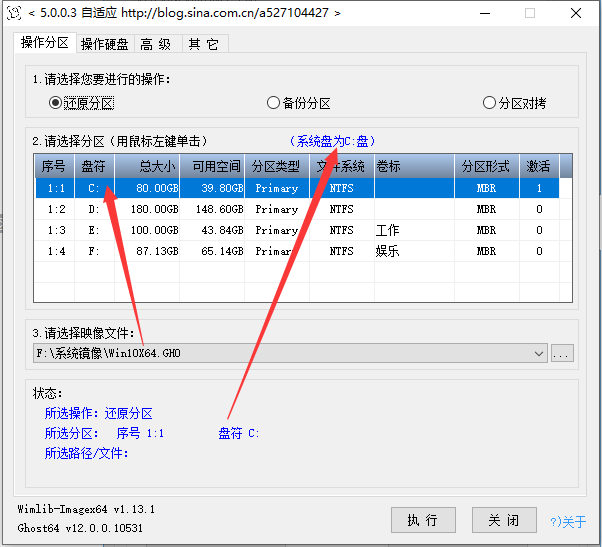Minimize the window

click(x=484, y=13)
